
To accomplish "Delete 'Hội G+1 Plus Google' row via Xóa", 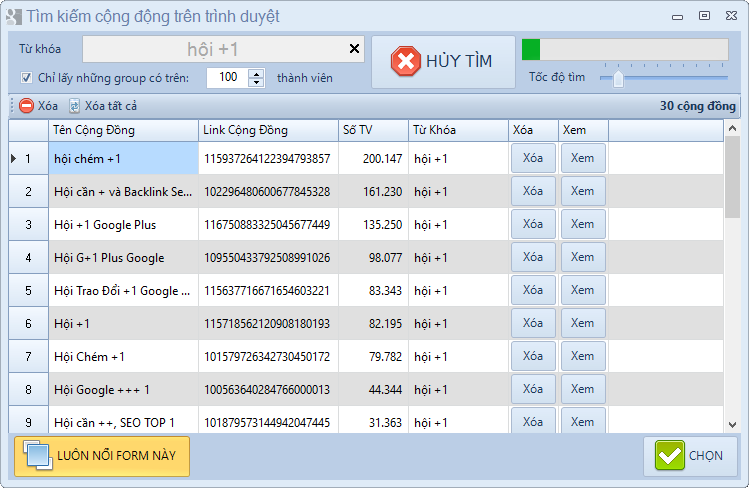I will click(x=533, y=257).
